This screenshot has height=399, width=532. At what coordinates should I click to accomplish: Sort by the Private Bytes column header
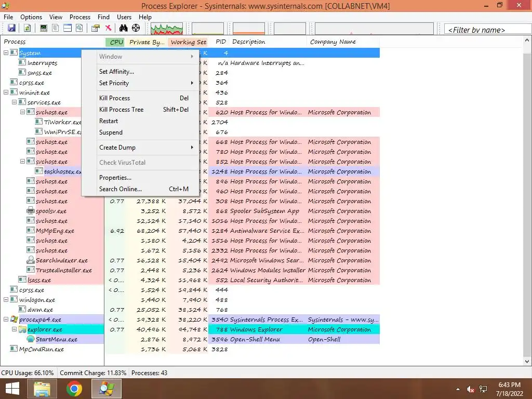(146, 42)
